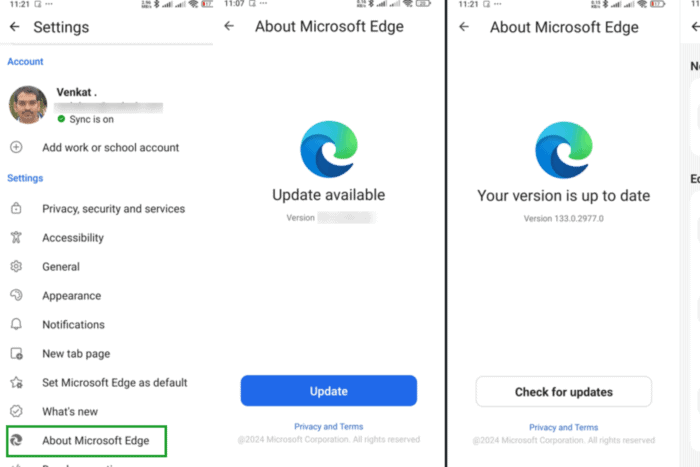
Task: Open New tab page icon
Action: pos(17,354)
